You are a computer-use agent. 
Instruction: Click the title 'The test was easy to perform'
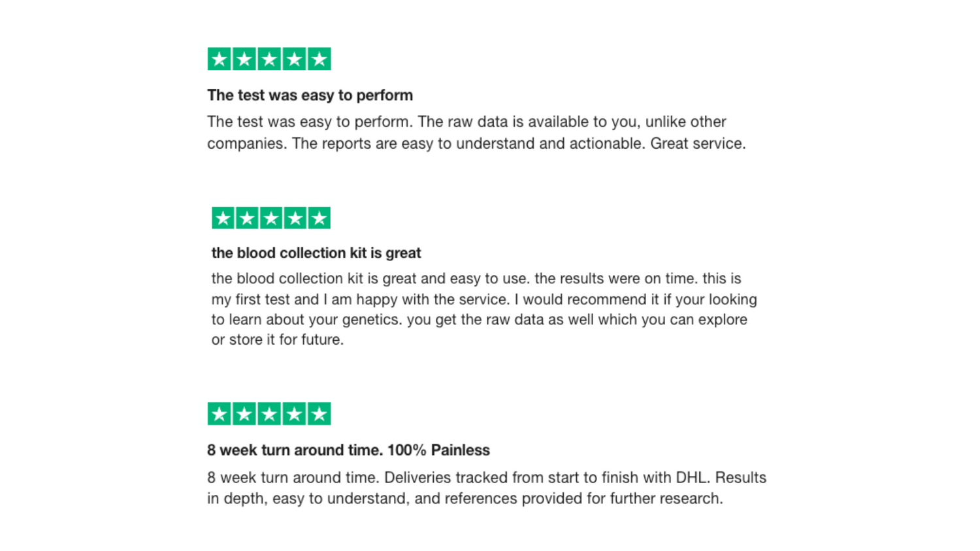point(310,95)
